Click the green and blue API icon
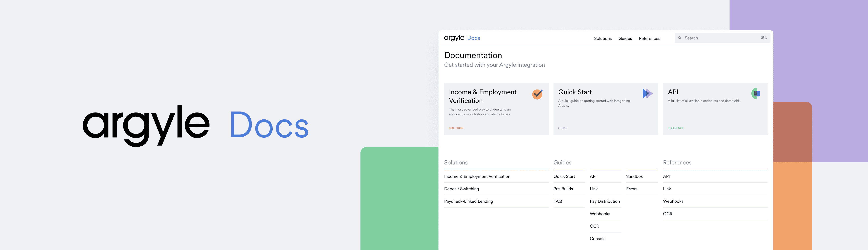 click(756, 93)
